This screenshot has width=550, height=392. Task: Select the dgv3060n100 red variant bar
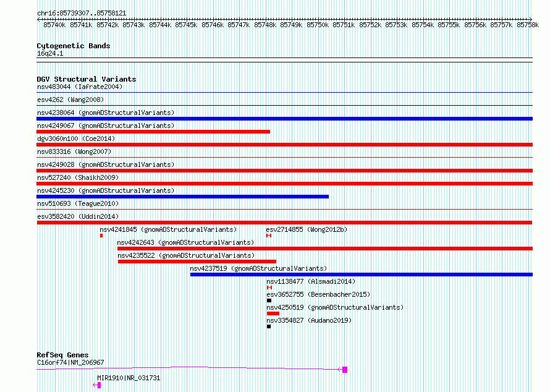[284, 145]
